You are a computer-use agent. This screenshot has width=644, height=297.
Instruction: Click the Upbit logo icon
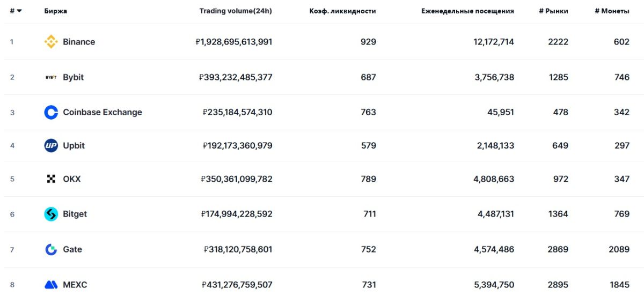pos(51,146)
